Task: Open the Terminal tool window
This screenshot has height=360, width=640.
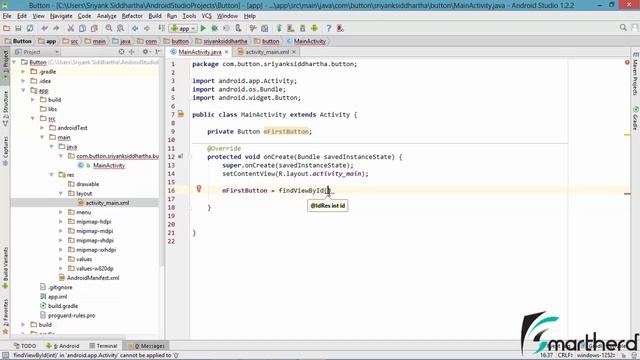Action: [103, 346]
